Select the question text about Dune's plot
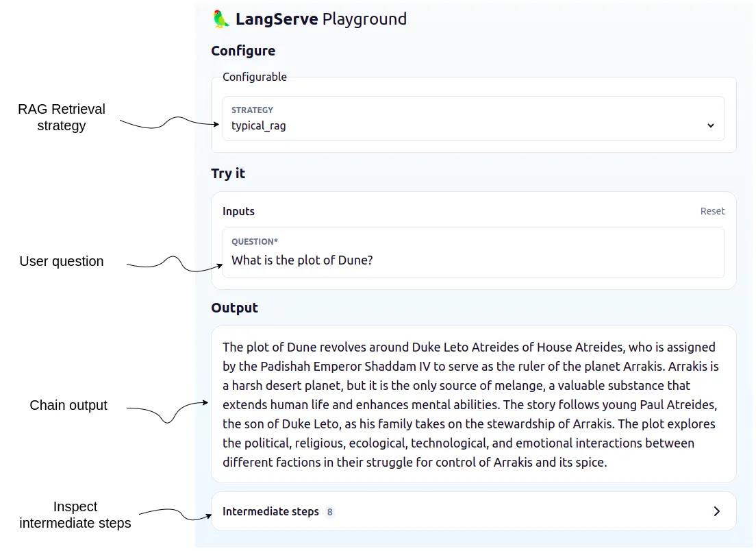Screen dimensions: 756x551 click(302, 260)
